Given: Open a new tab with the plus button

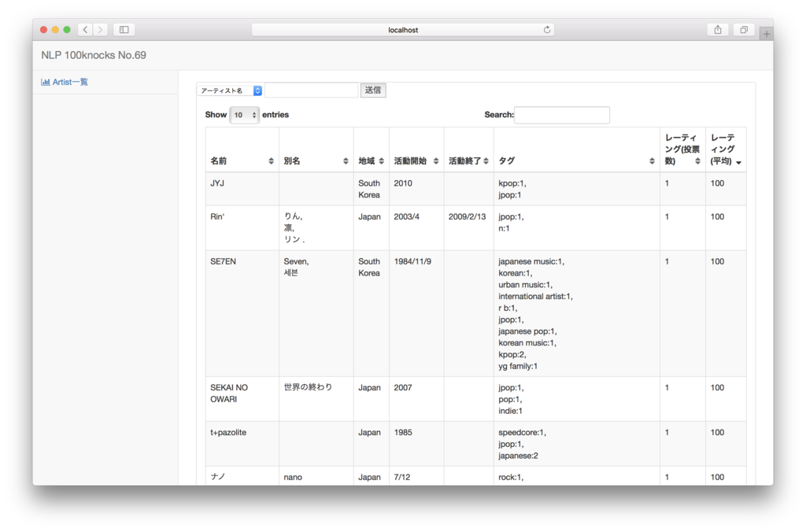Looking at the screenshot, I should pyautogui.click(x=767, y=34).
